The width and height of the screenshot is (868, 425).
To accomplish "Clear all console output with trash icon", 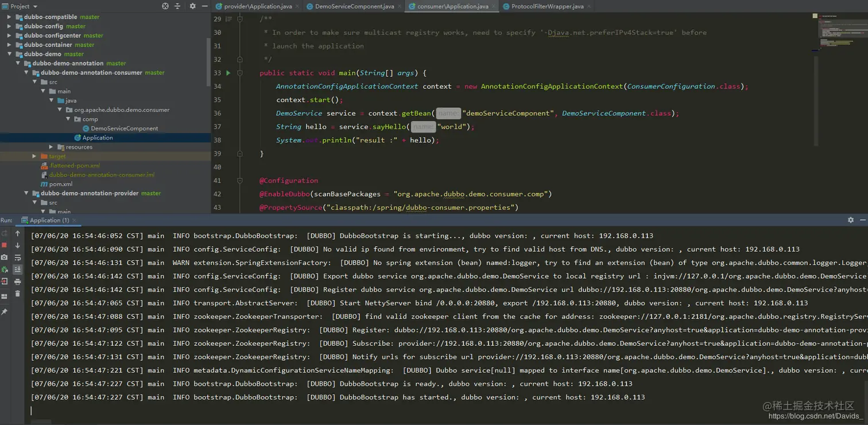I will 18,294.
